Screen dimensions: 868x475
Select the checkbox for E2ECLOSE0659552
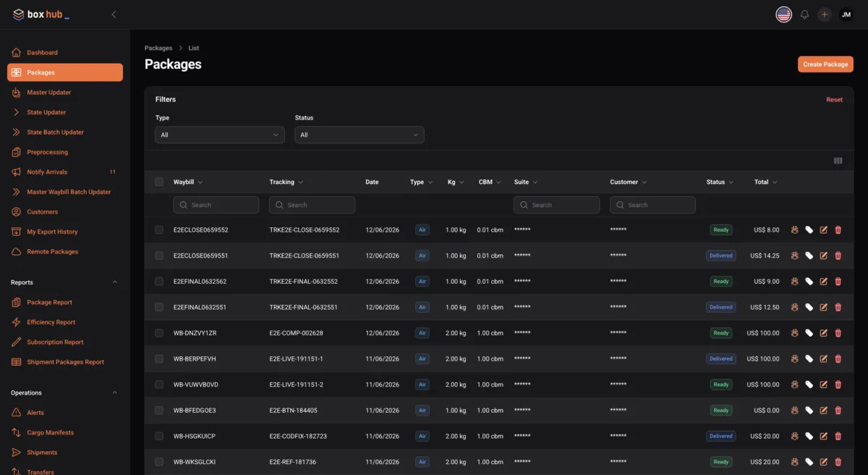pyautogui.click(x=159, y=230)
